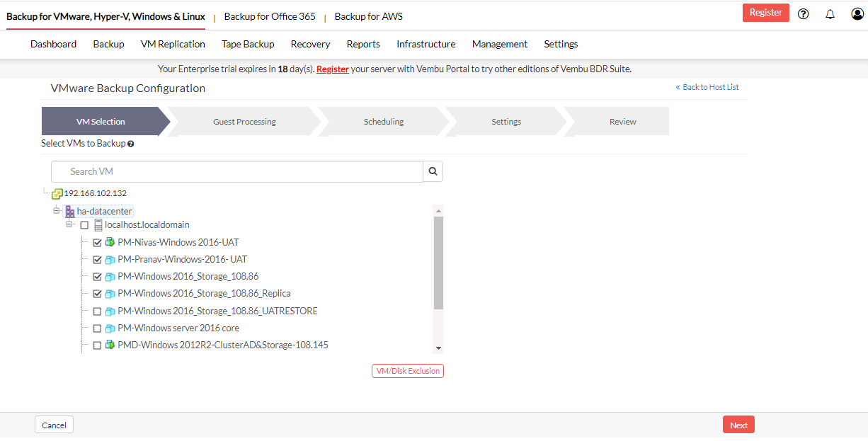This screenshot has height=441, width=868.
Task: Open the Reports menu
Action: (x=363, y=44)
